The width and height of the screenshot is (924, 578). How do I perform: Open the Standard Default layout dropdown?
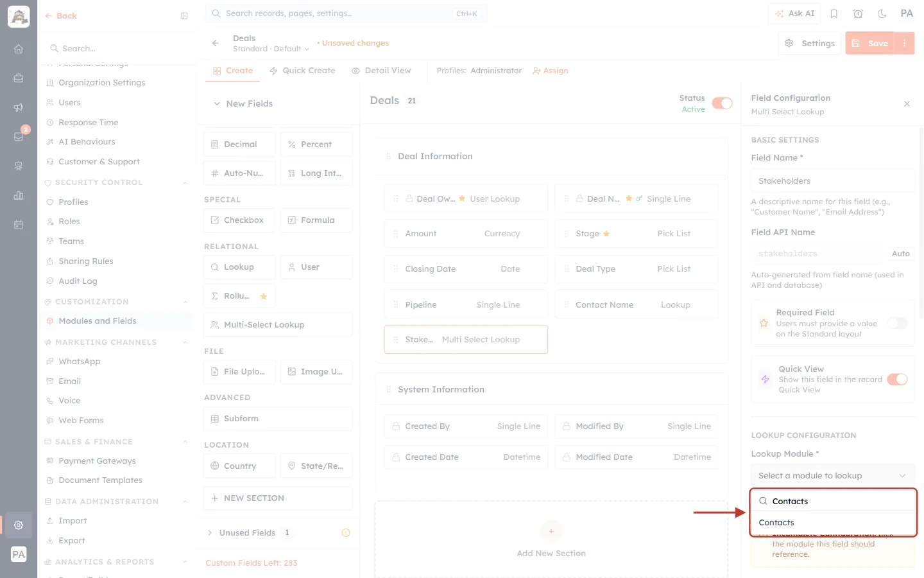pos(271,49)
